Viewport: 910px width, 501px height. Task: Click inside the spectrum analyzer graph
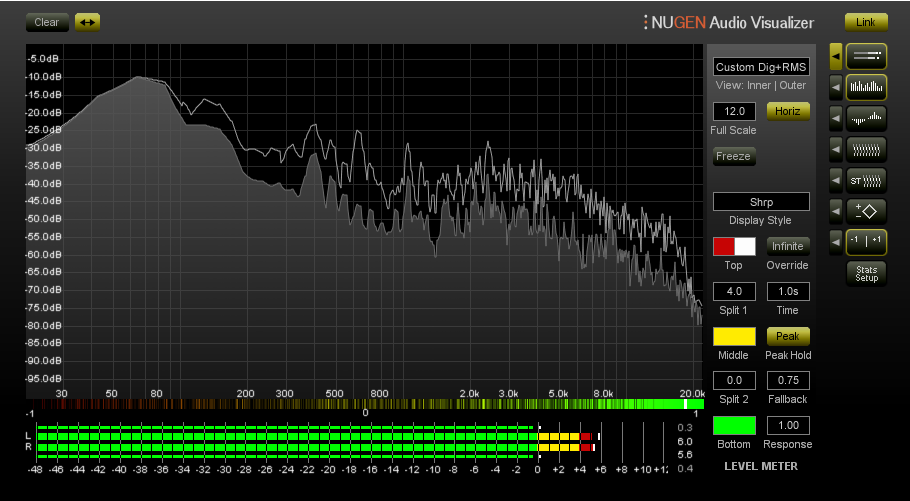(364, 221)
